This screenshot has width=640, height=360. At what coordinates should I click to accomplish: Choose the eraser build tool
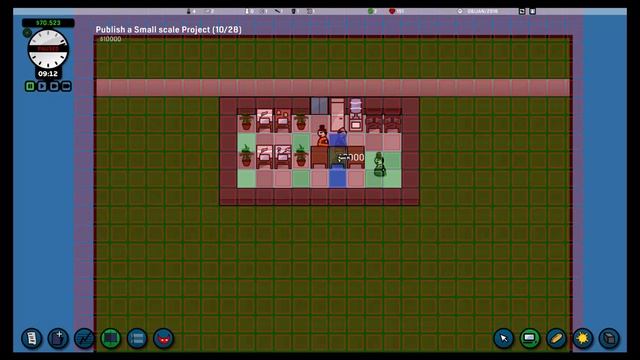[x=556, y=338]
